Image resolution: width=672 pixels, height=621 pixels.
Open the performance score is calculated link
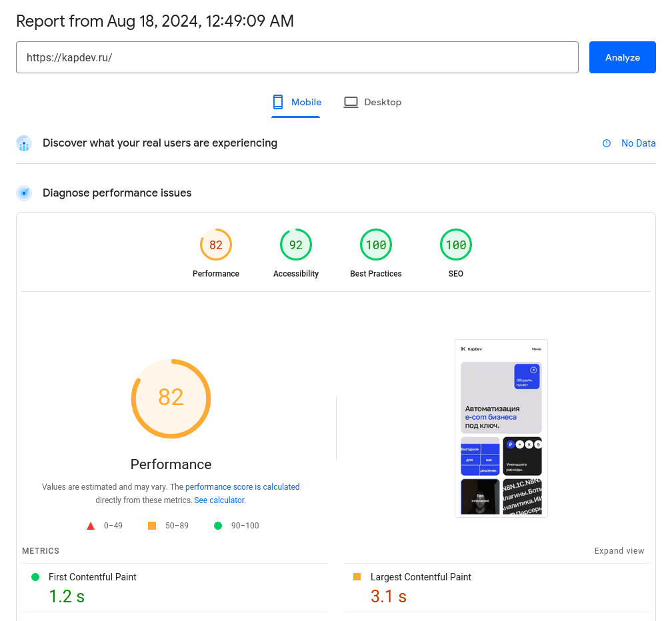(243, 487)
